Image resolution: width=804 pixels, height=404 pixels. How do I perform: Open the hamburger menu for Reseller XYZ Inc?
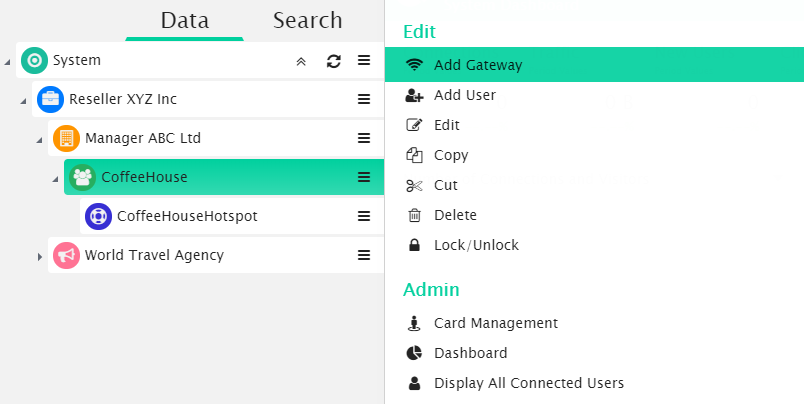(x=364, y=99)
